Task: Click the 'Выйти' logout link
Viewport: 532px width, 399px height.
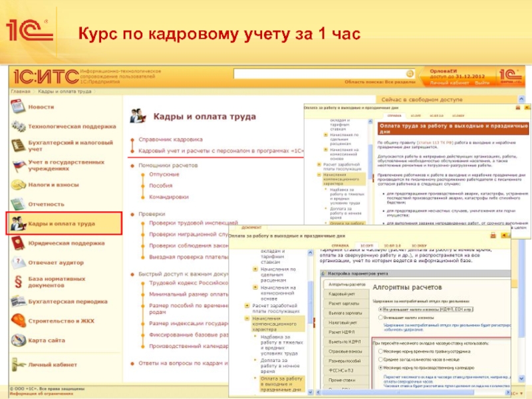Action: [x=482, y=83]
